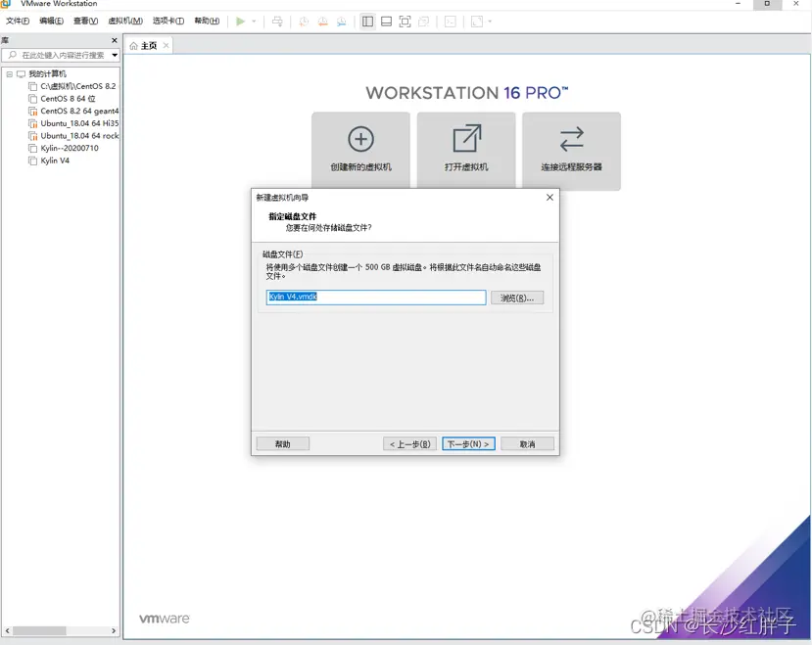The image size is (812, 645).
Task: Click the unity mode toolbar icon
Action: coord(423,22)
